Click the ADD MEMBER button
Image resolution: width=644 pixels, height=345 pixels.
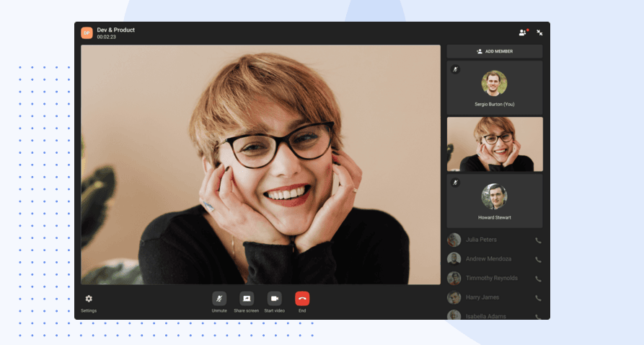(495, 51)
